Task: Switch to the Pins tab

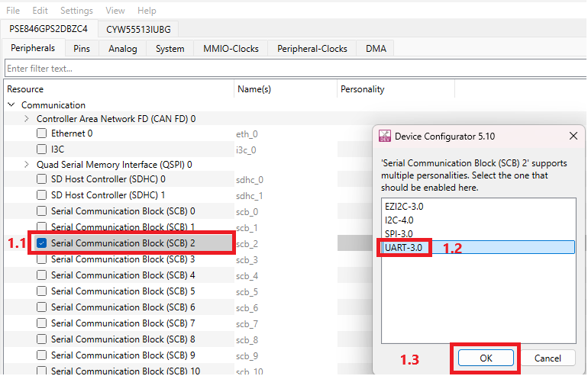Action: pyautogui.click(x=82, y=49)
